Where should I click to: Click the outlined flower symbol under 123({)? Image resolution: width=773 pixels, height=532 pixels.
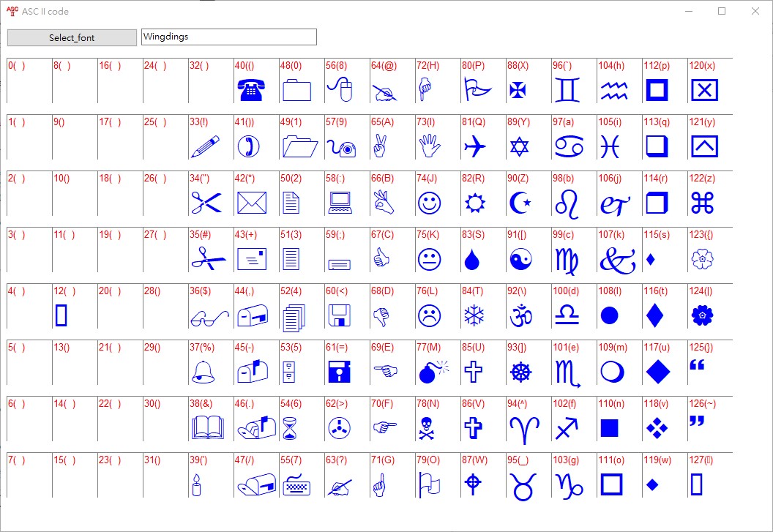coord(702,259)
